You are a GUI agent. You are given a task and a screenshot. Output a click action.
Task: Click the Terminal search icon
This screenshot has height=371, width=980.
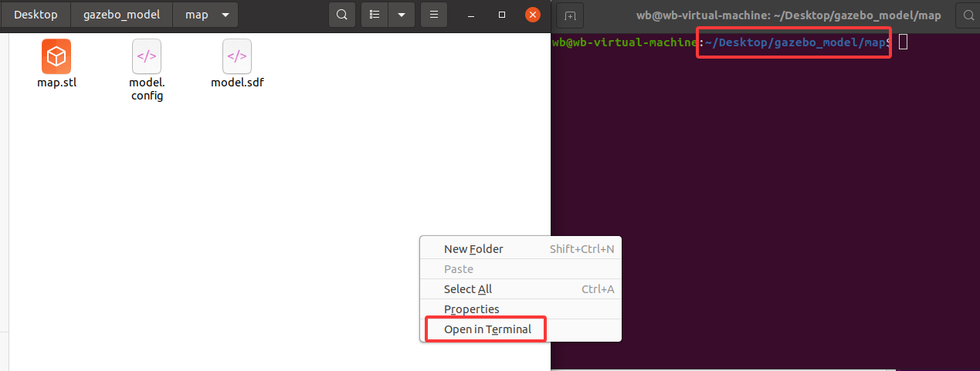click(x=968, y=15)
